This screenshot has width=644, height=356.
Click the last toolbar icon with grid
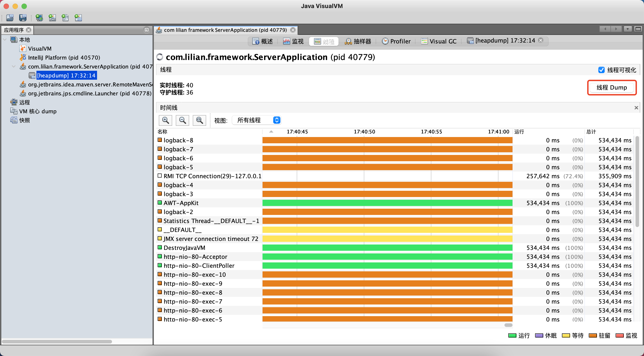[x=78, y=17]
